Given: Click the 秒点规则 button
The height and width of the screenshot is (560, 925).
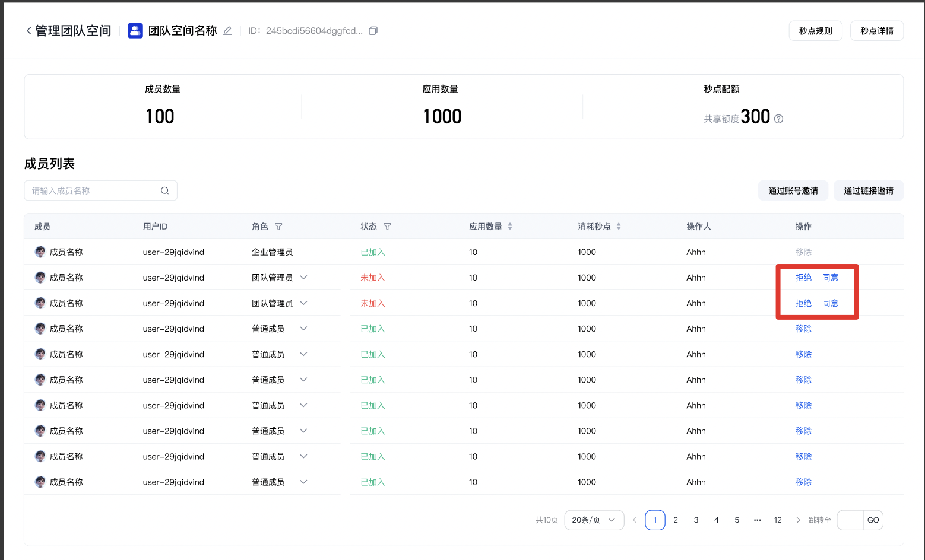Looking at the screenshot, I should pos(815,31).
